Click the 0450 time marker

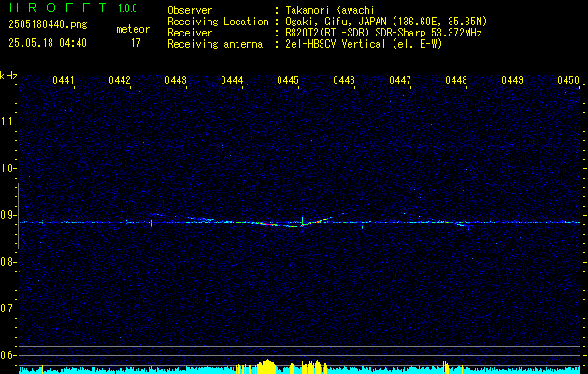pos(568,80)
